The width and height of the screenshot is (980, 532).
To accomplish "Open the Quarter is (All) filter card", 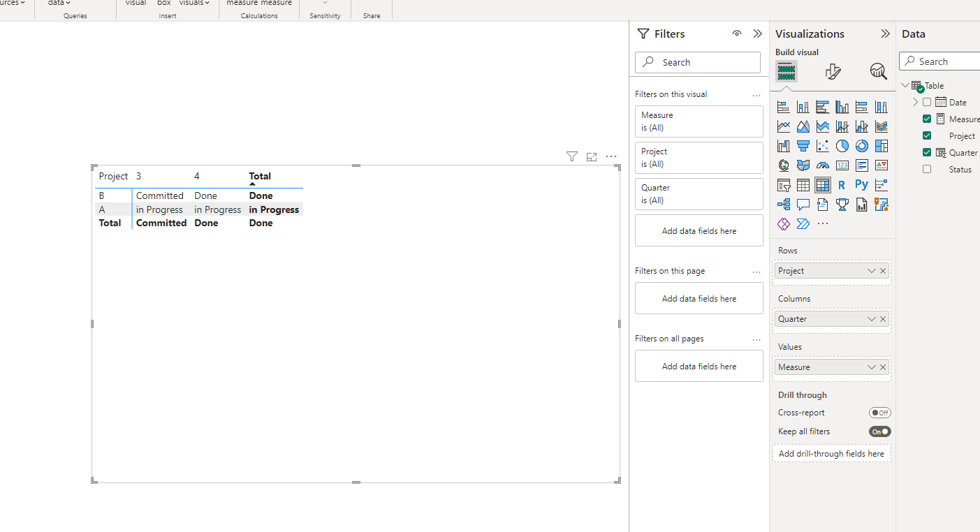I will coord(699,194).
